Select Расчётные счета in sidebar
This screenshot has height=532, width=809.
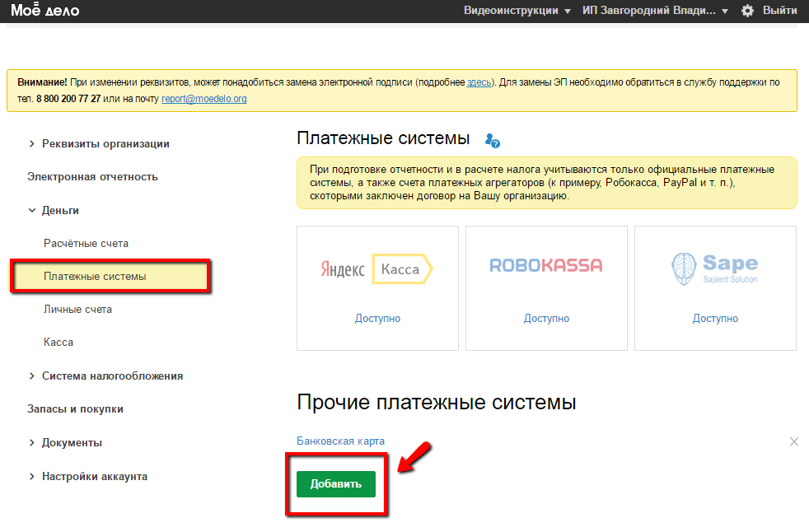coord(87,243)
